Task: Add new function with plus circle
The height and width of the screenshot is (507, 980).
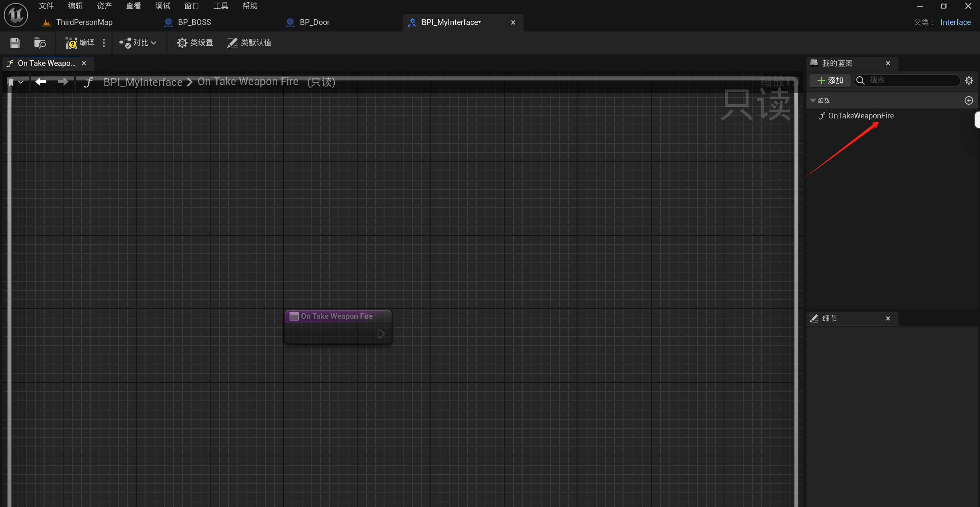Action: coord(969,100)
